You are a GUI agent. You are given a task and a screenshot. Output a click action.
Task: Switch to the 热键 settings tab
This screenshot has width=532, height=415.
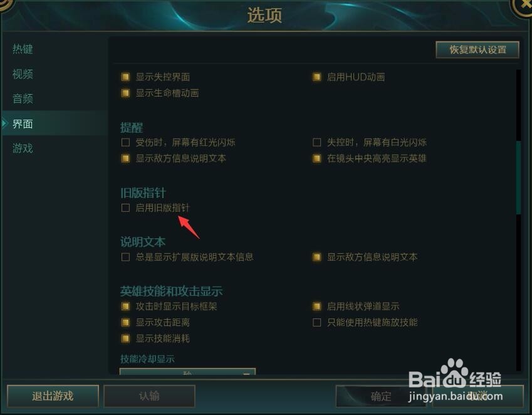pos(23,49)
